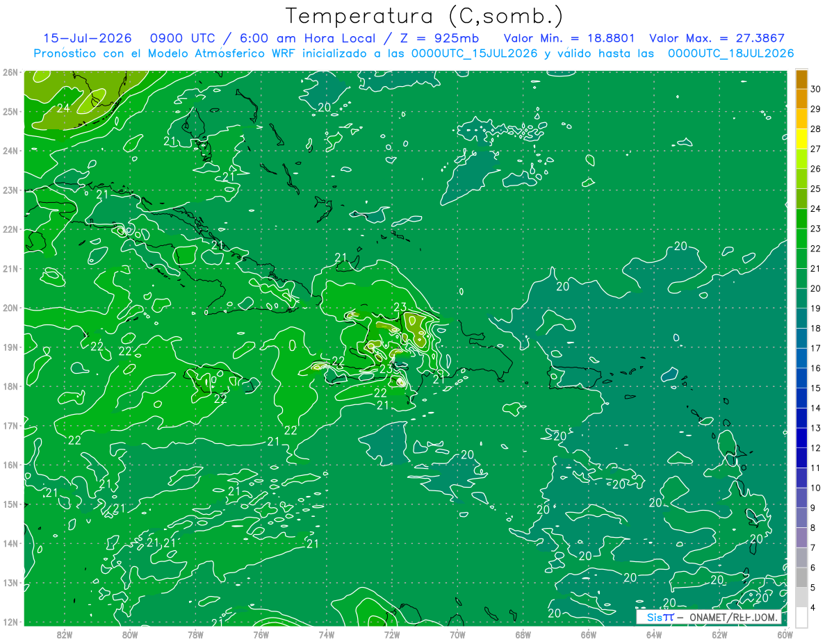Click the ONAMET/REP.DOM. logo box
Screen dimensions: 834x644
(709, 617)
